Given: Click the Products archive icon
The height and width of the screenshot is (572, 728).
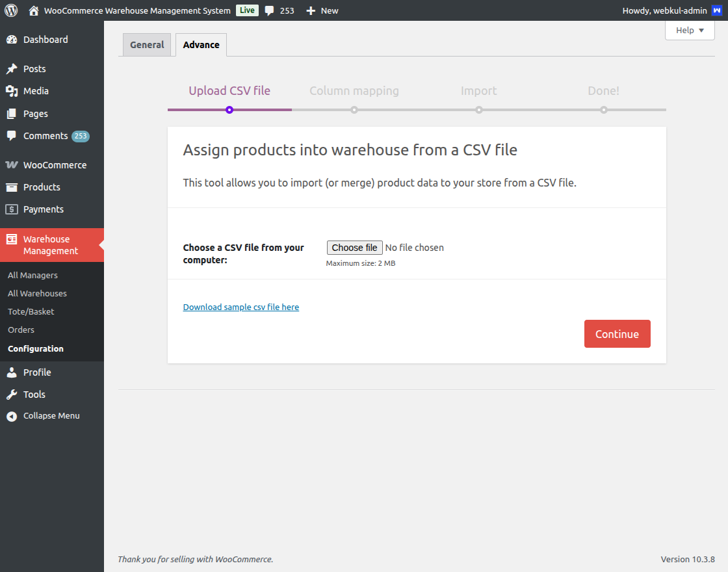Looking at the screenshot, I should 12,187.
